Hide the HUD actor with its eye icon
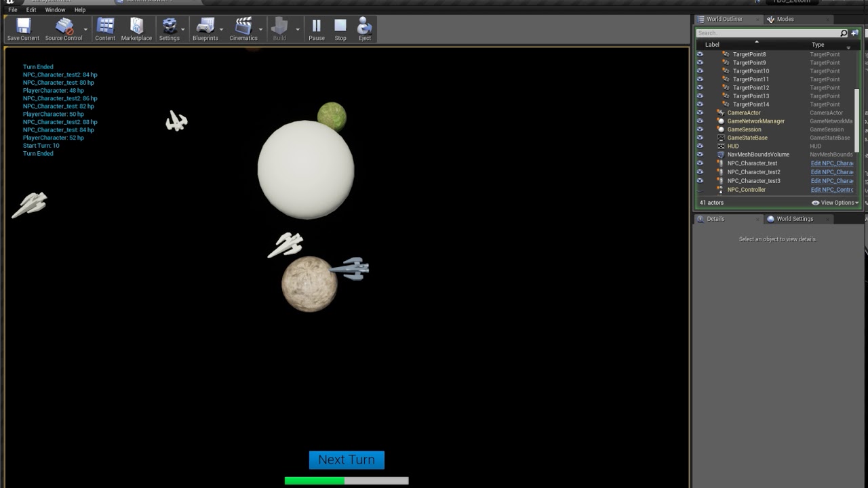The height and width of the screenshot is (488, 868). click(x=700, y=146)
